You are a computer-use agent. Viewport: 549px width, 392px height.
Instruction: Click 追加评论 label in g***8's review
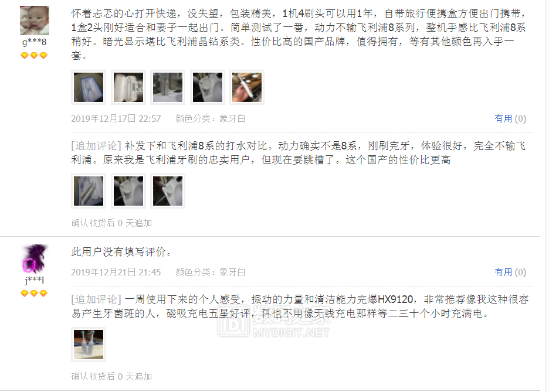[x=96, y=146]
